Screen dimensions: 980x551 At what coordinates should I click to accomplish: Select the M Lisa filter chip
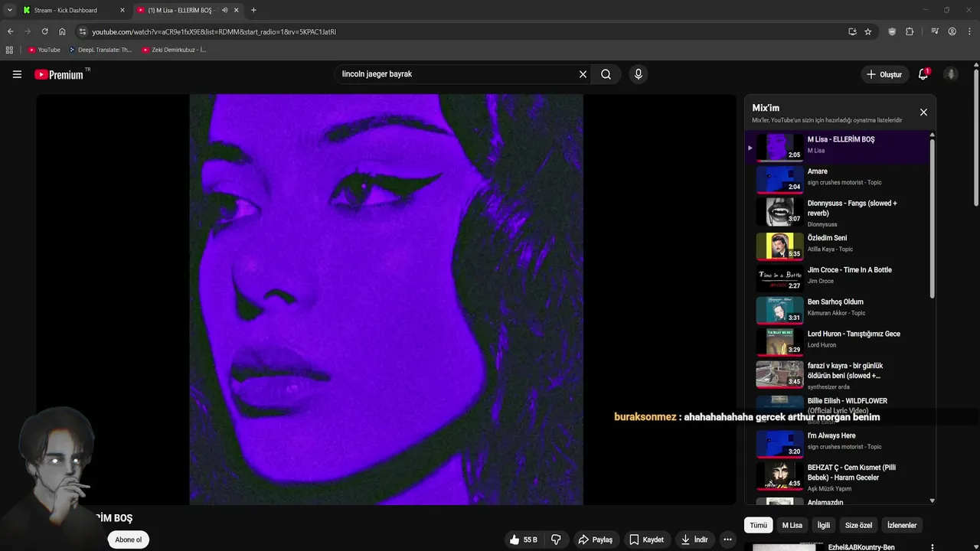pyautogui.click(x=792, y=525)
